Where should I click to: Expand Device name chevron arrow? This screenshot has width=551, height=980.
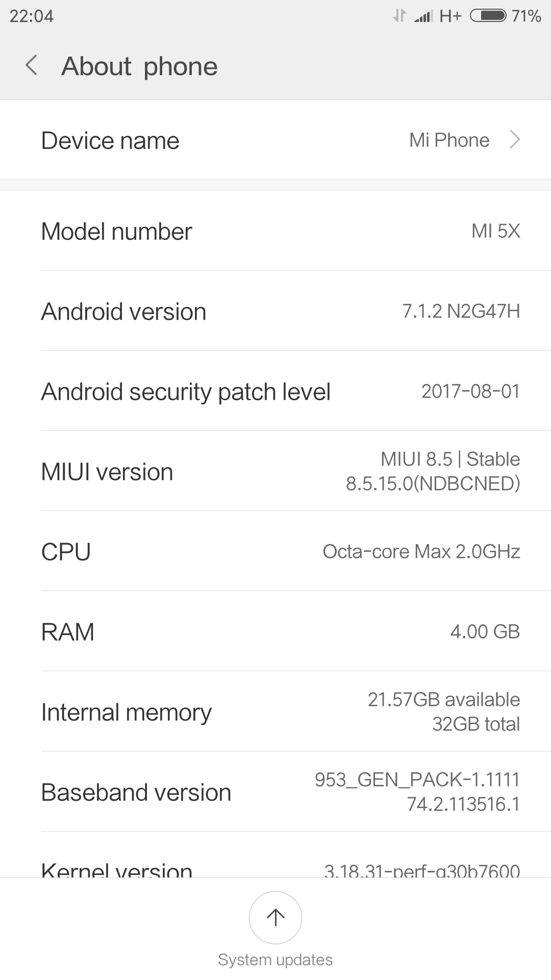(x=515, y=139)
